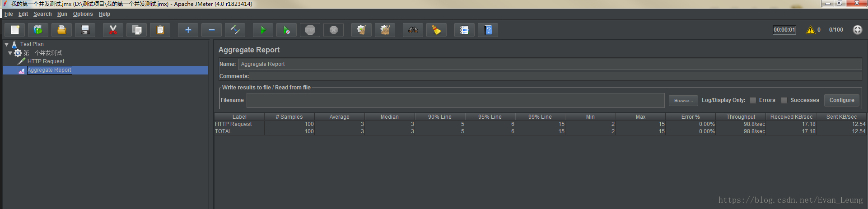Enable the Successes only checkbox

pyautogui.click(x=784, y=100)
